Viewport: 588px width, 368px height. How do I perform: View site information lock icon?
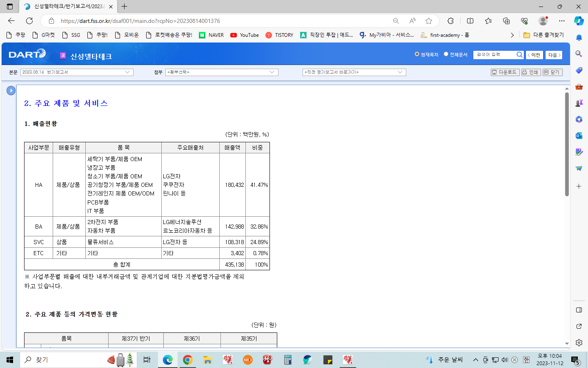(x=51, y=21)
